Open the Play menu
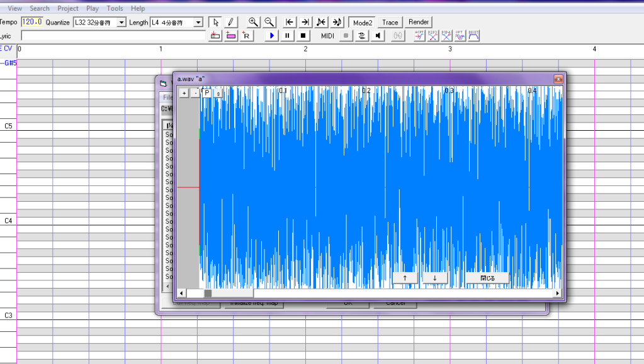The width and height of the screenshot is (644, 364). coord(93,8)
